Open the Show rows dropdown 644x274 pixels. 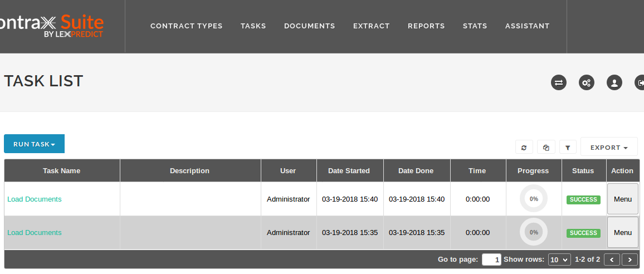pyautogui.click(x=559, y=260)
